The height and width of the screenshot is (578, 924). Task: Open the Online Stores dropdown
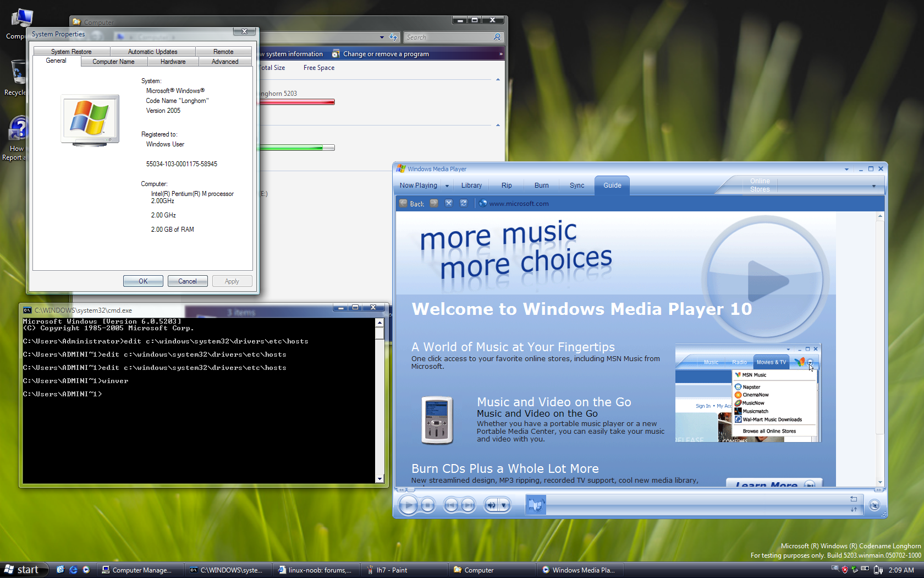tap(873, 186)
